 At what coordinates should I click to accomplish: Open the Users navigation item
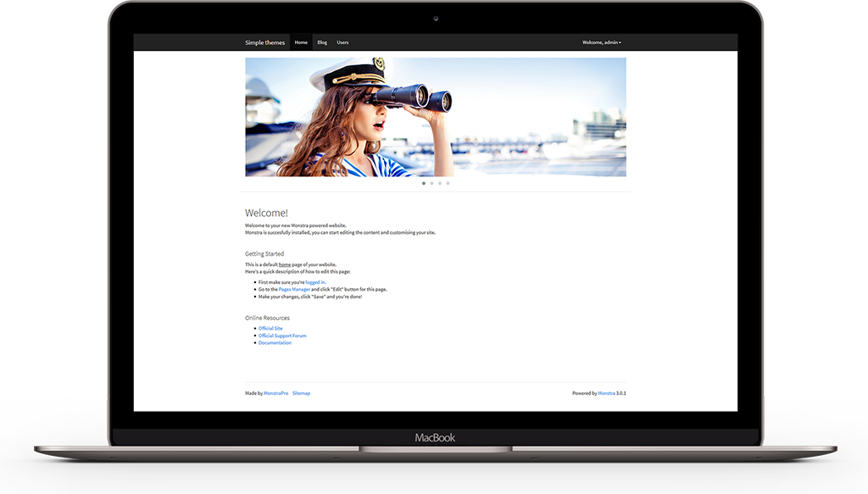[342, 42]
